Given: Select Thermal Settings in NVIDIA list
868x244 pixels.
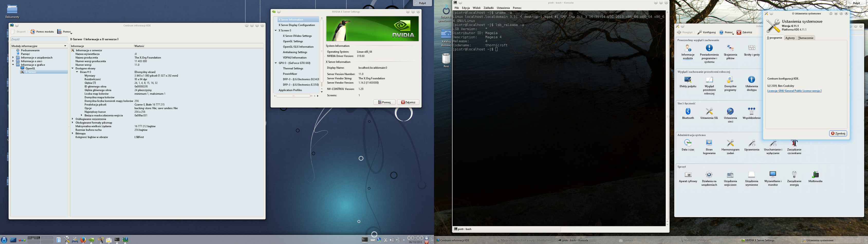Looking at the screenshot, I should coord(293,68).
